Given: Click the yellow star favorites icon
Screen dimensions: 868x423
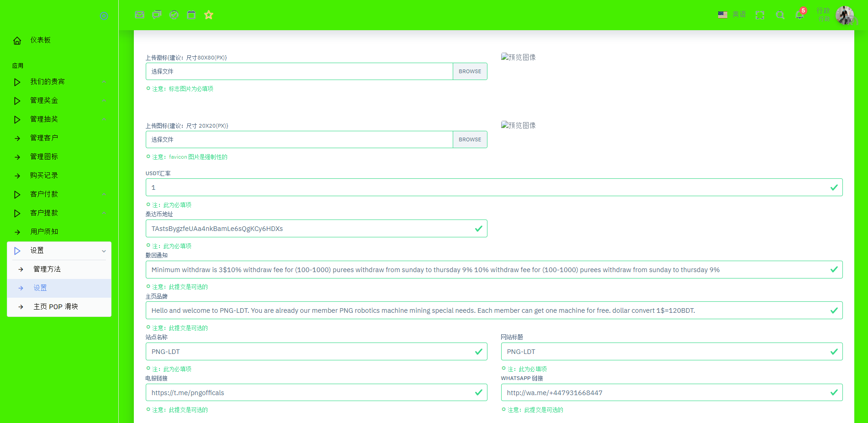Looking at the screenshot, I should tap(209, 15).
